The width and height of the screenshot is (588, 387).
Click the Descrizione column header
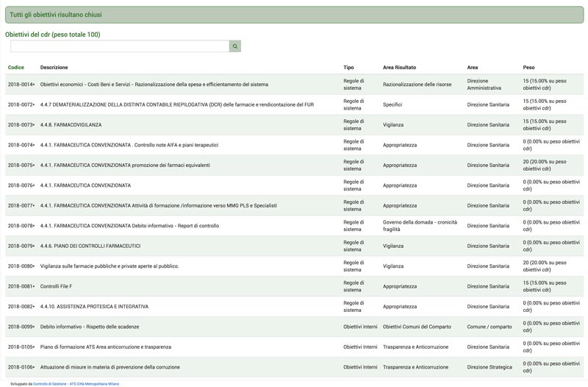click(x=54, y=67)
